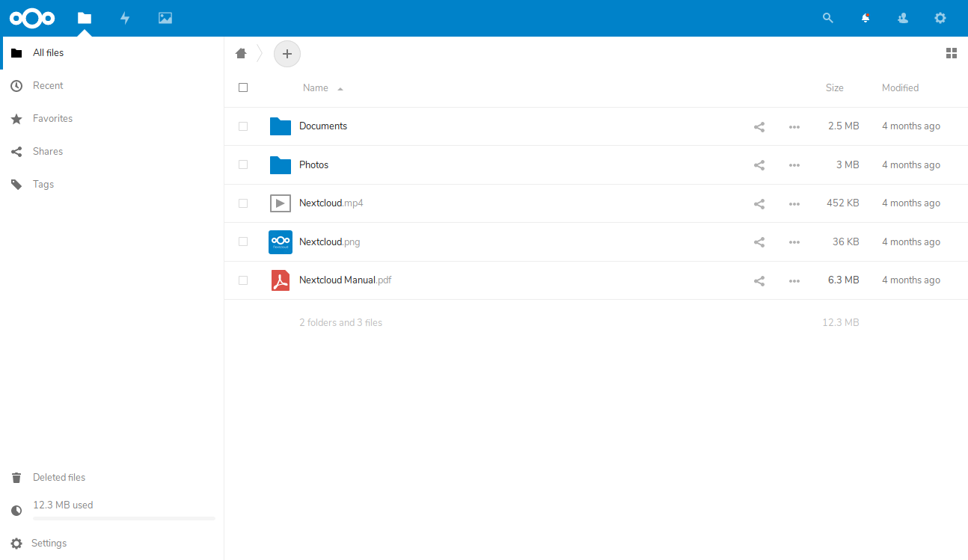Click the trash icon next to Deleted files
Screen dimensions: 968x560
(16, 478)
